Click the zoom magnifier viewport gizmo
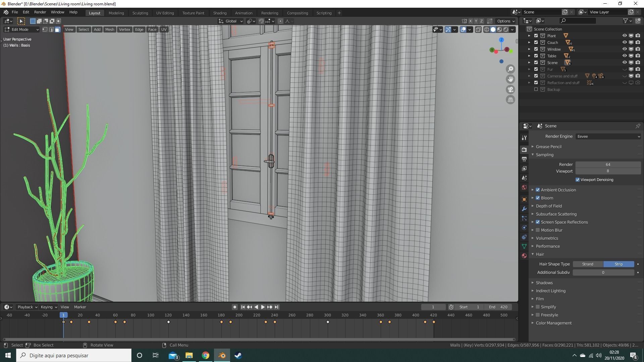644x362 pixels. pos(510,69)
